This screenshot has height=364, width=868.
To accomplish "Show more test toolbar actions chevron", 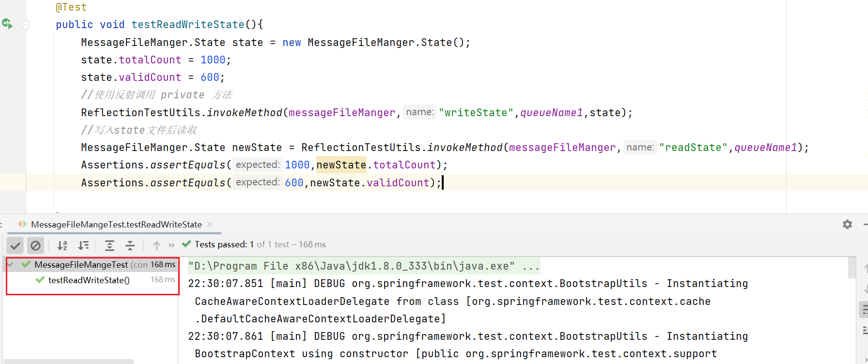I will (171, 245).
